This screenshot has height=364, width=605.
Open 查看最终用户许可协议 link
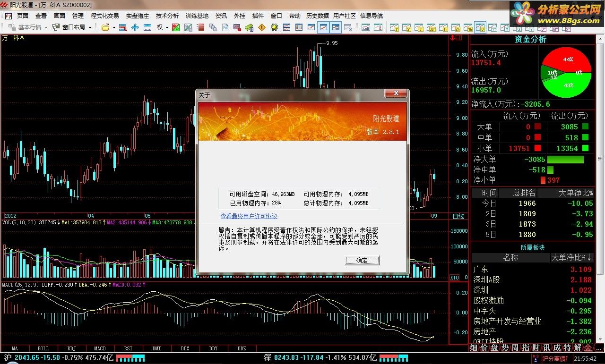(249, 216)
